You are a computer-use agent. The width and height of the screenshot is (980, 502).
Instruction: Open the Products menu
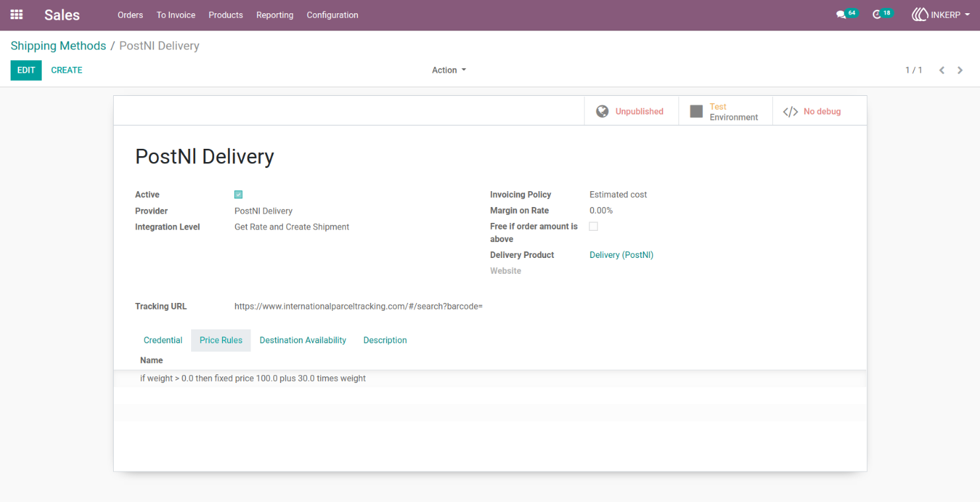click(x=225, y=15)
